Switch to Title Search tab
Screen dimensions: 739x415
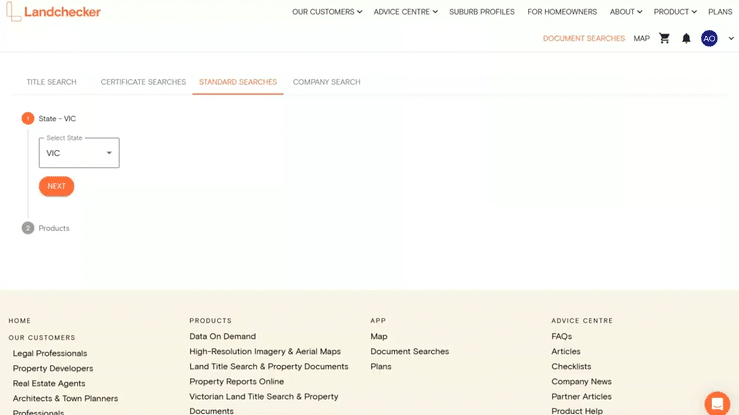point(51,82)
